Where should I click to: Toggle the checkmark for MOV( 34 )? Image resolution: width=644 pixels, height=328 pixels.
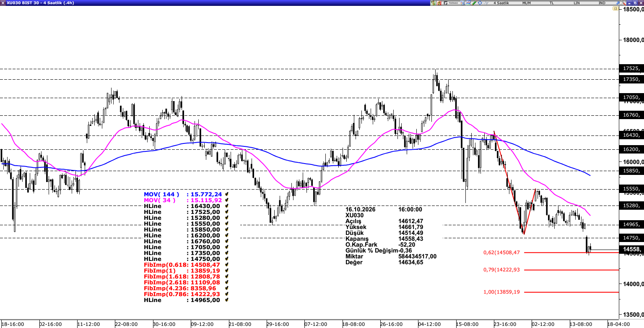227,200
